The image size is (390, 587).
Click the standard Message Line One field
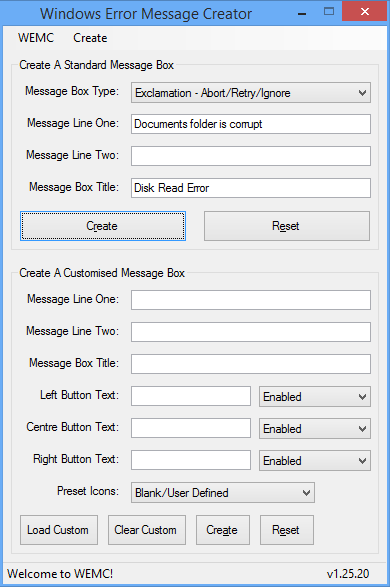[x=251, y=124]
